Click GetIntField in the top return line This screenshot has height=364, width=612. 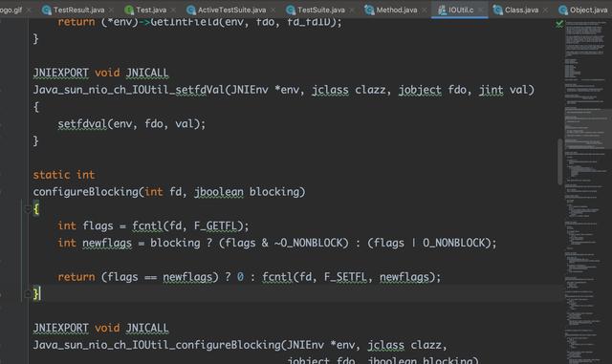[x=185, y=22]
